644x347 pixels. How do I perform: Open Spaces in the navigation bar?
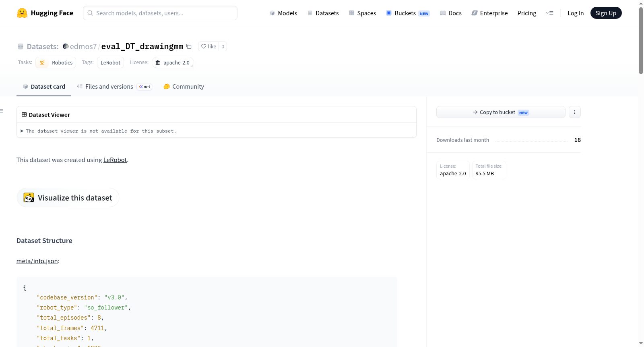click(363, 13)
